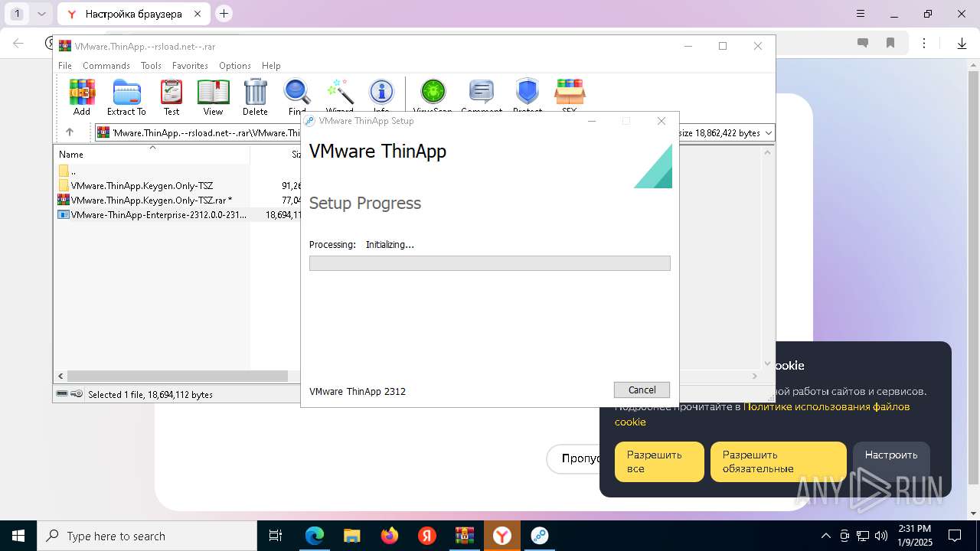Viewport: 980px width, 551px height.
Task: Open Firefox from taskbar
Action: (x=390, y=536)
